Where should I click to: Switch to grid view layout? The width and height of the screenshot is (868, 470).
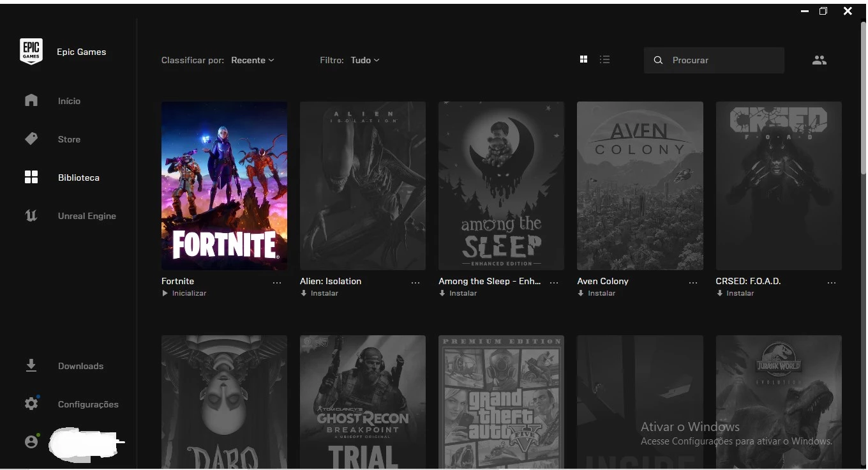(x=583, y=59)
